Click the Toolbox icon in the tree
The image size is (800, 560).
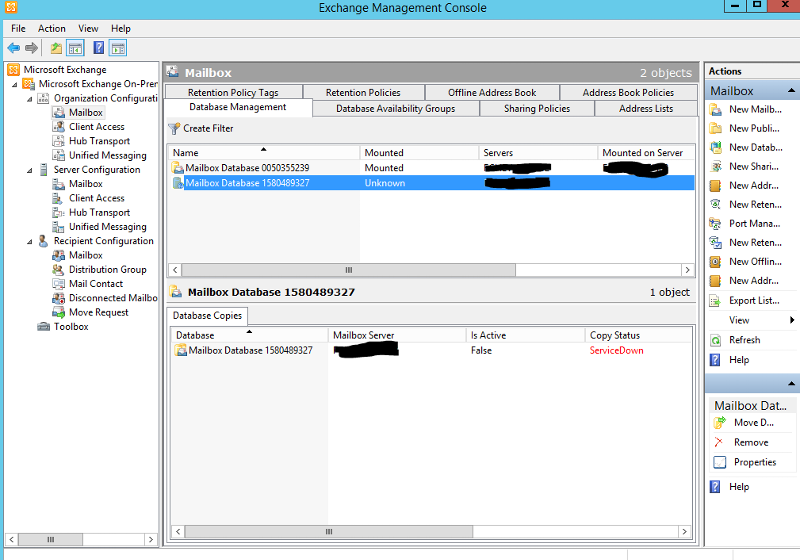pyautogui.click(x=44, y=326)
